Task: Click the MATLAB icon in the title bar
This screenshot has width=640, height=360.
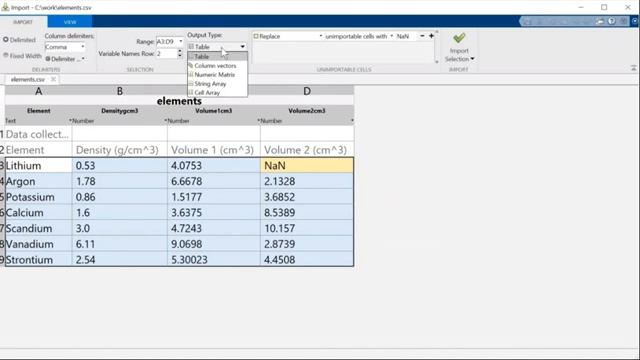Action: (x=5, y=7)
